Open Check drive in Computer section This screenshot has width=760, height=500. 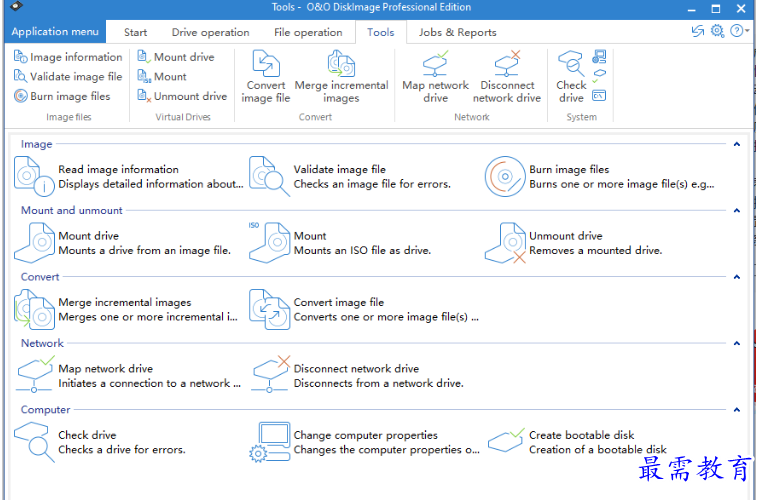point(100,442)
